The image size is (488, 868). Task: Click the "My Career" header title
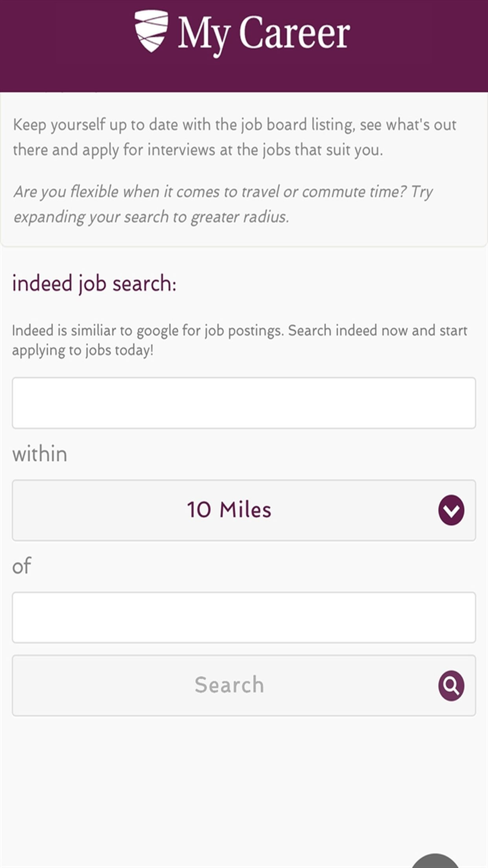tap(264, 33)
